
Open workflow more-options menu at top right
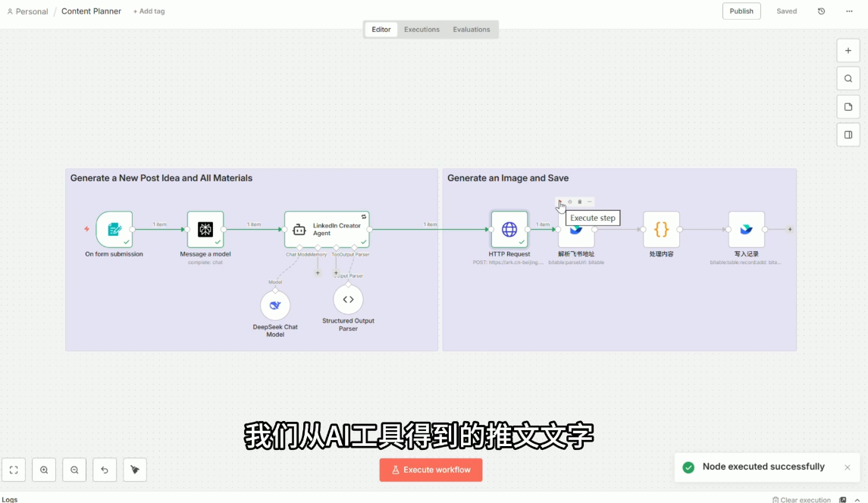tap(849, 11)
